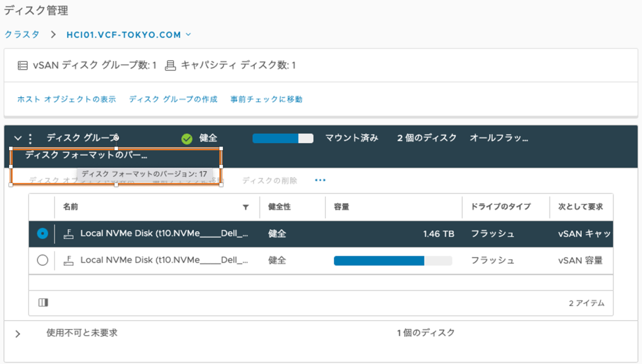Image resolution: width=642 pixels, height=364 pixels.
Task: Click flash disk icon in vSAN 容量 row
Action: 68,260
